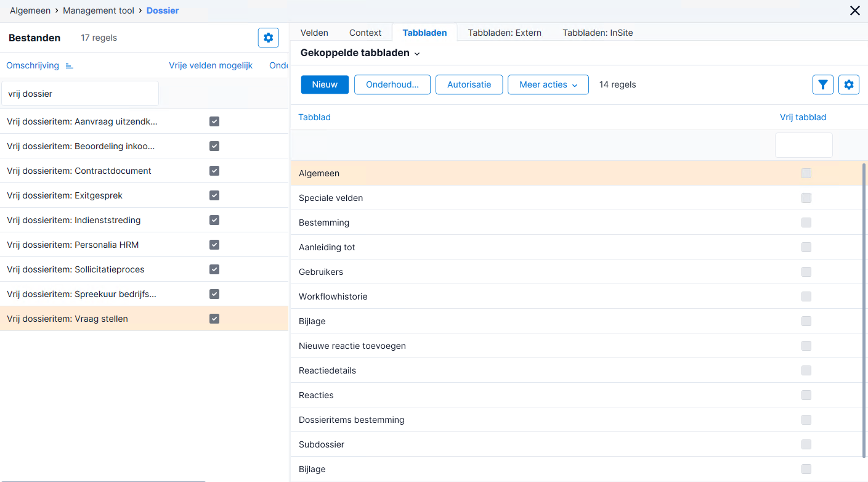The width and height of the screenshot is (868, 482).
Task: Open gear settings for tabbladen list
Action: tap(849, 84)
